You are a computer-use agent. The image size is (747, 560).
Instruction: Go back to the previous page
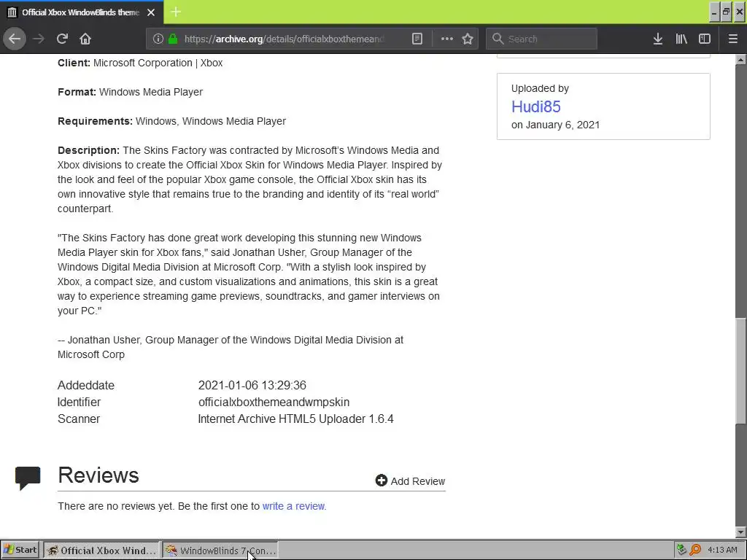click(15, 39)
